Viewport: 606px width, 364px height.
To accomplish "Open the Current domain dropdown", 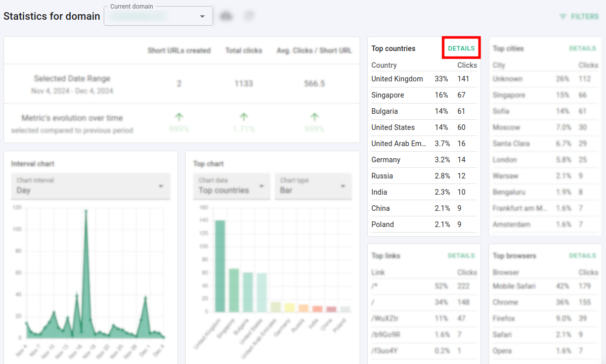I will pyautogui.click(x=158, y=16).
